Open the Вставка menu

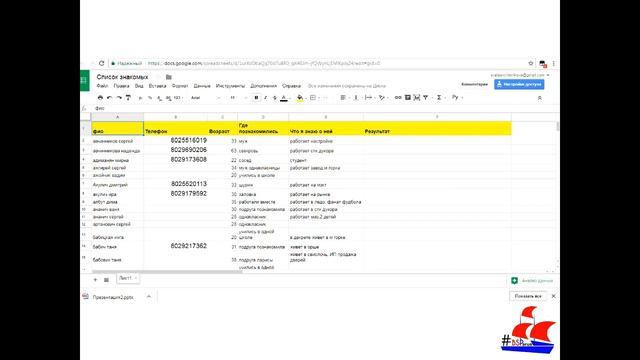pos(157,86)
